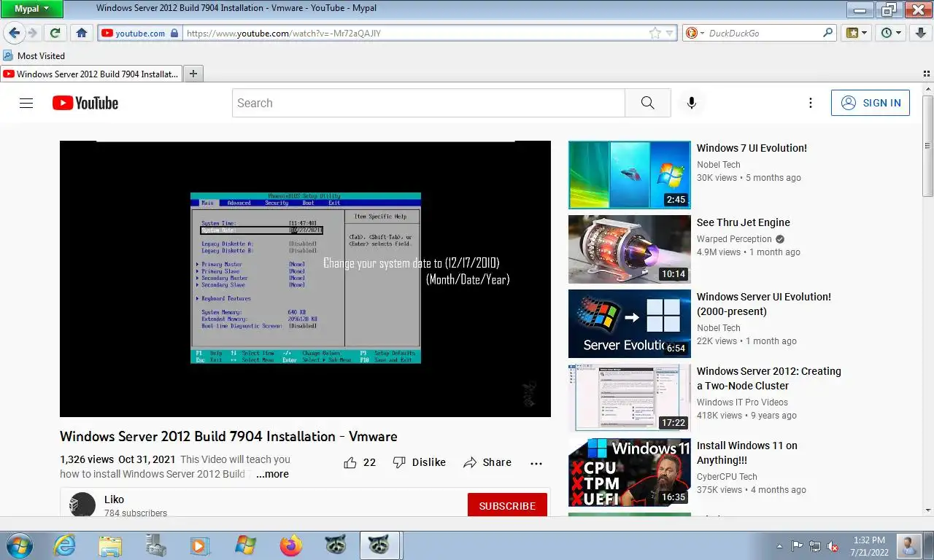Launch Firefox from the taskbar
Image resolution: width=934 pixels, height=560 pixels.
[x=290, y=545]
